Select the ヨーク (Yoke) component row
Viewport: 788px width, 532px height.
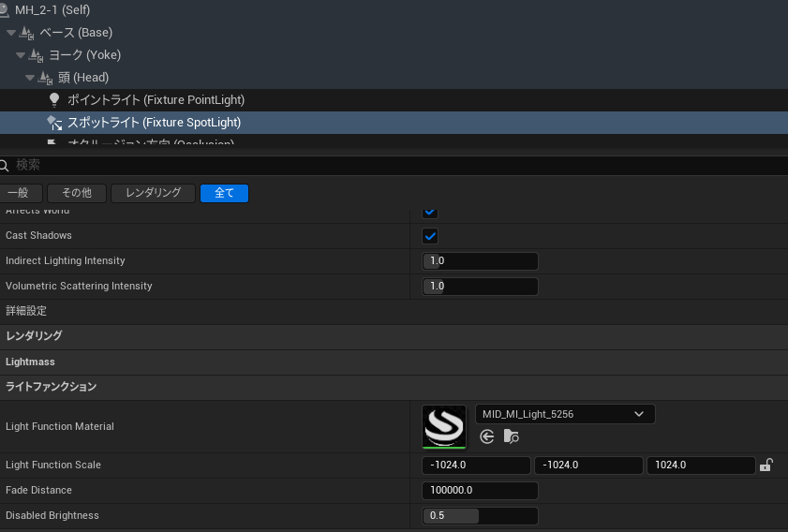coord(394,55)
